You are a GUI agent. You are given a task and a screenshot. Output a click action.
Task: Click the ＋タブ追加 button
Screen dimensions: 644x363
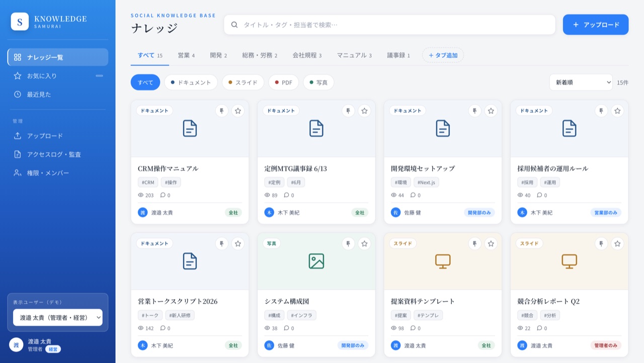pyautogui.click(x=443, y=55)
